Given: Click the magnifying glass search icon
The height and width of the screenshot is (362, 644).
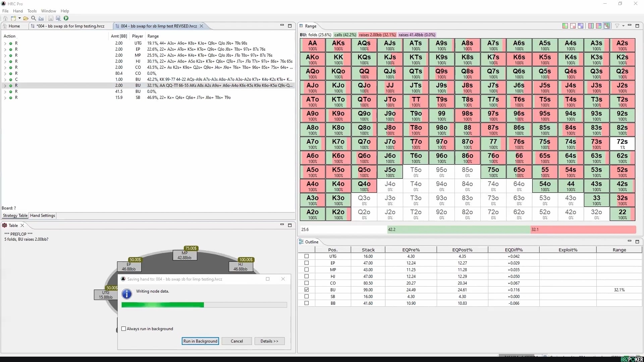Looking at the screenshot, I should (34, 18).
